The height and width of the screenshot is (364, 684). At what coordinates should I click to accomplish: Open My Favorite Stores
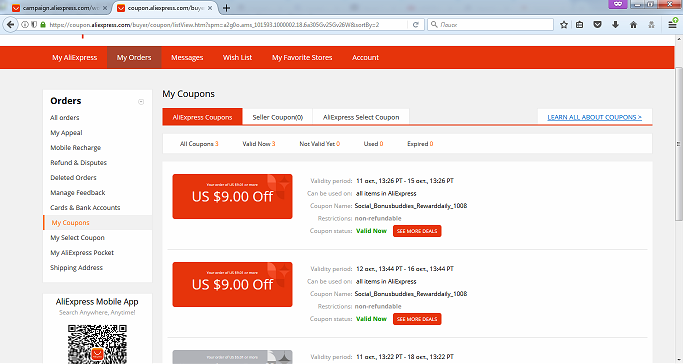[x=302, y=58]
